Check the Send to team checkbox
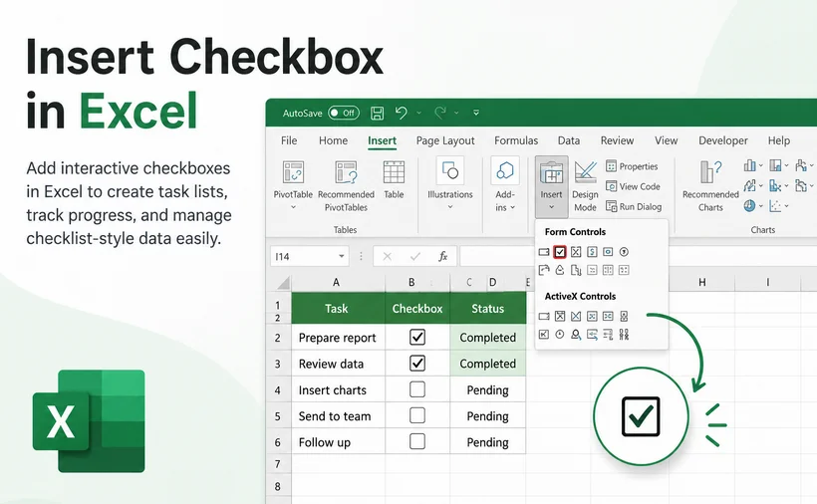The image size is (817, 504). [x=417, y=415]
